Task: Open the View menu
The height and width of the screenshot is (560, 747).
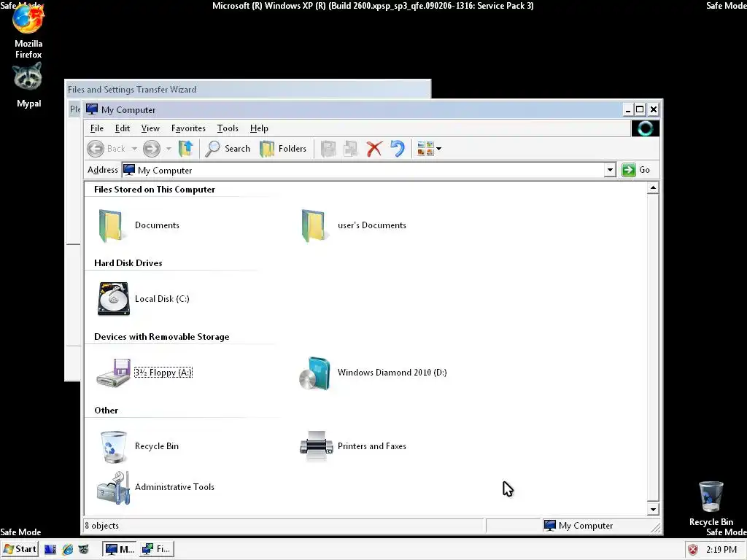Action: (150, 128)
